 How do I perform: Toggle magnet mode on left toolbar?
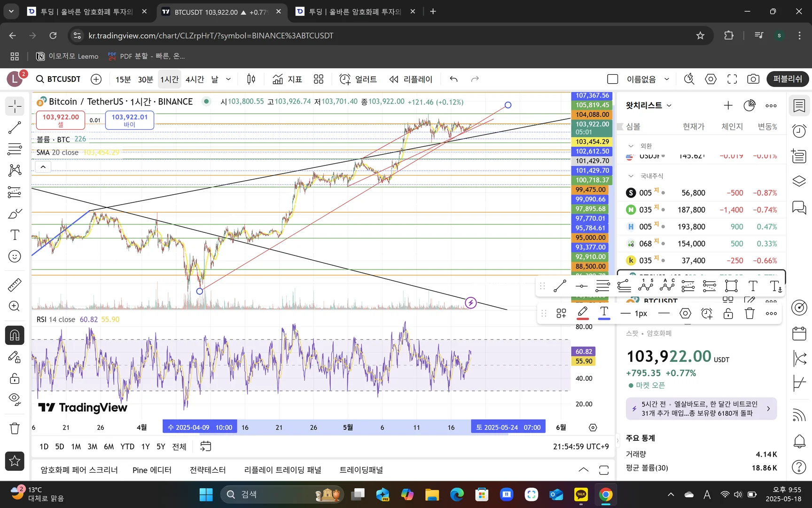[15, 335]
